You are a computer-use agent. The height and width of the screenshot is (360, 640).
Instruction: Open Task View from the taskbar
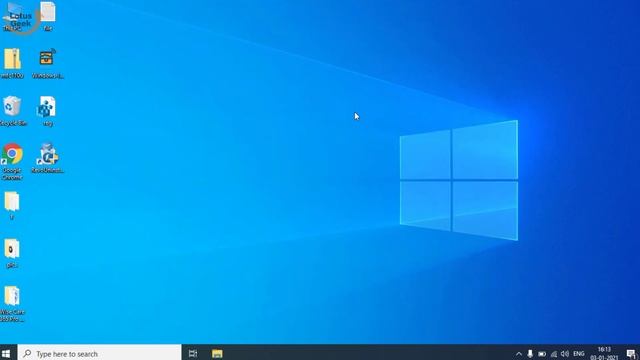click(193, 353)
